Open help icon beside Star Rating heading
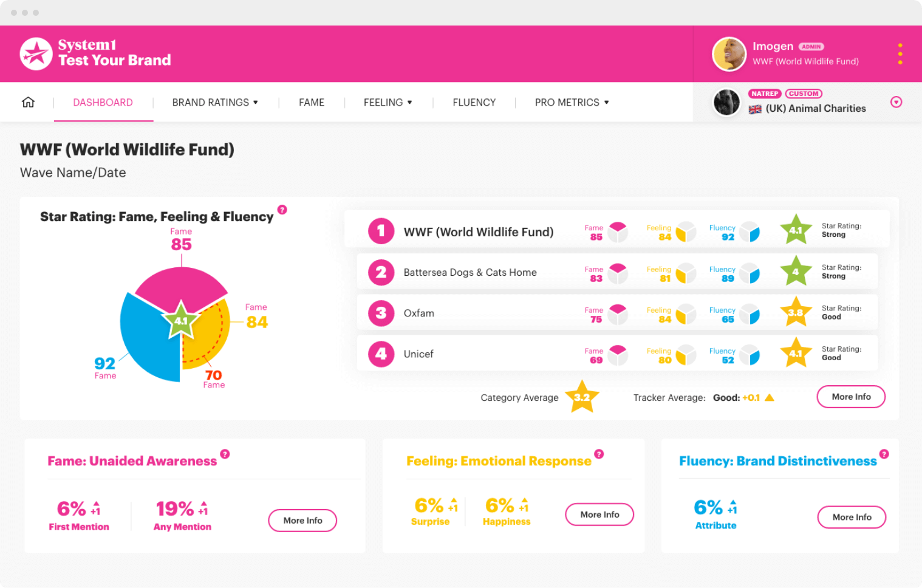Viewport: 922px width, 588px height. pyautogui.click(x=282, y=210)
